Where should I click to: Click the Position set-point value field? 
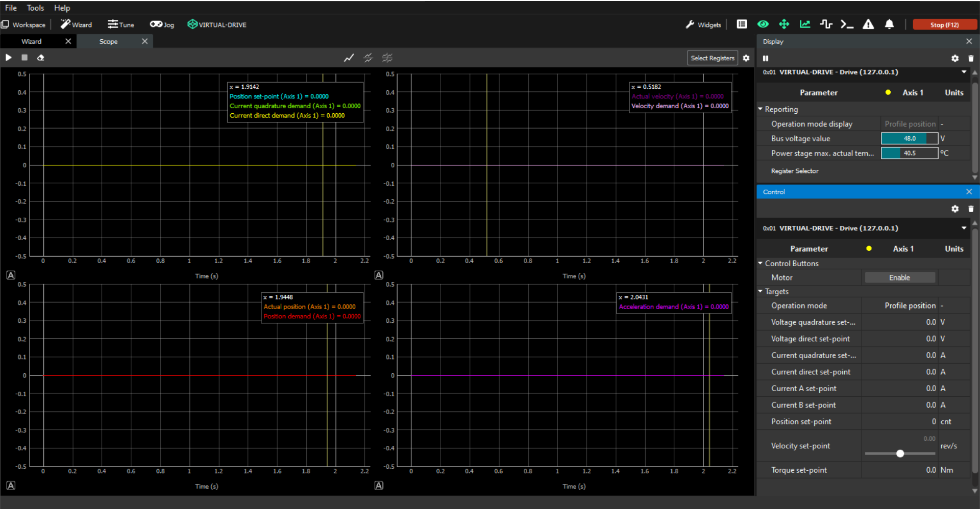click(900, 422)
